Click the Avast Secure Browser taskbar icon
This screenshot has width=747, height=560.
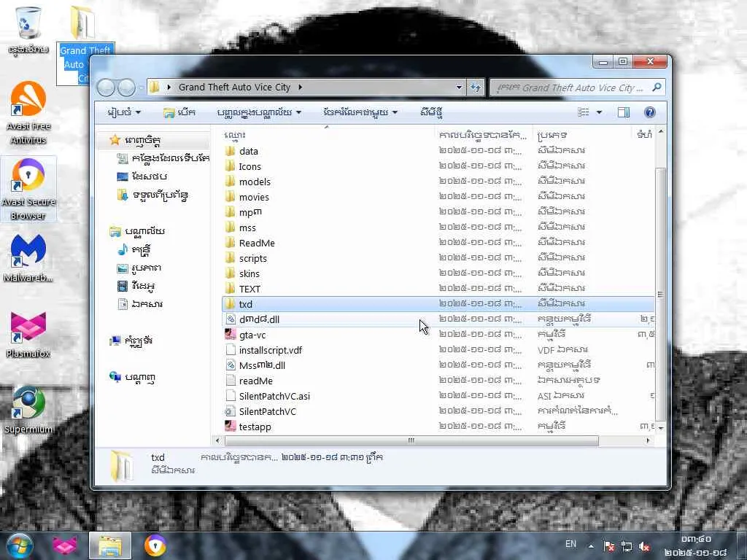pos(155,545)
